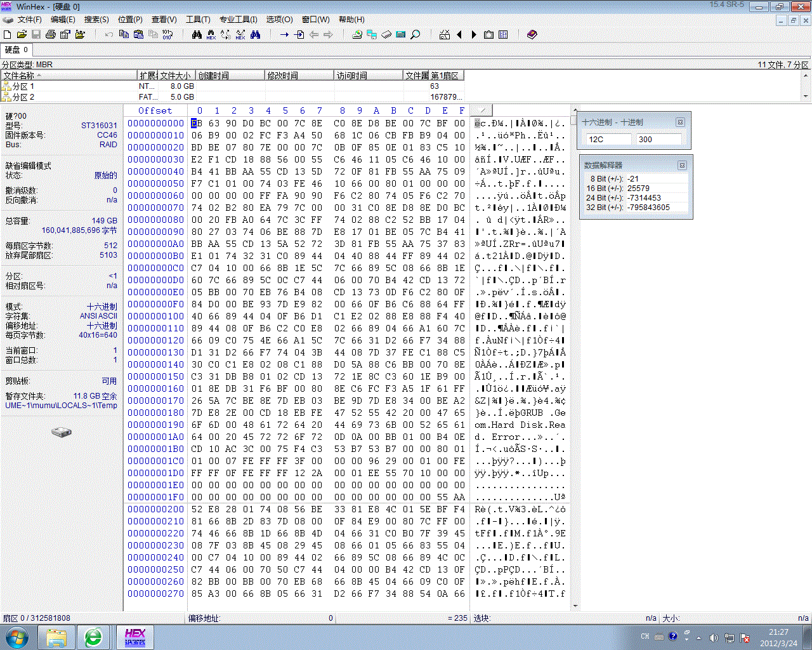Click the data grid table toolbar icon
The image size is (812, 650).
click(503, 34)
